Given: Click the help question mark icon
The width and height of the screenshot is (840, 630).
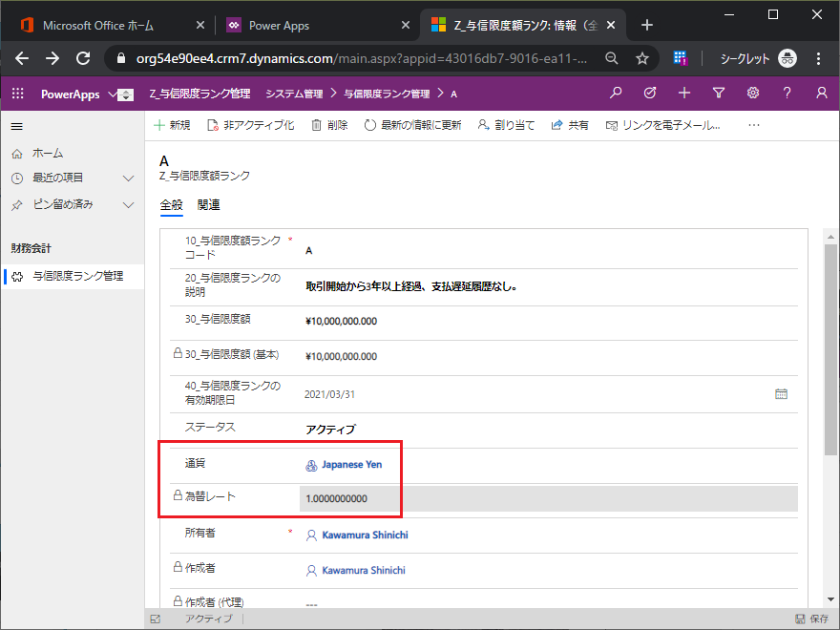Looking at the screenshot, I should pyautogui.click(x=787, y=94).
